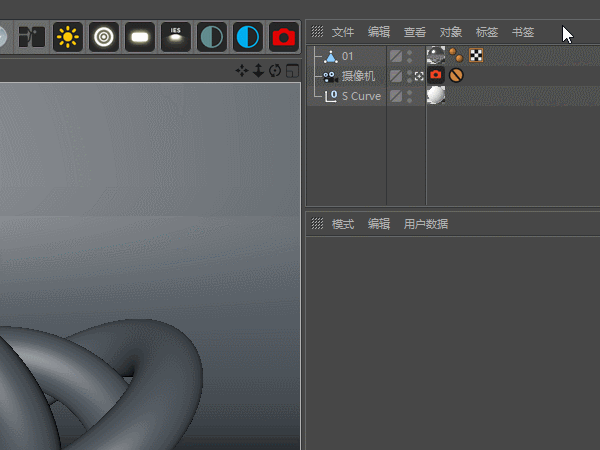Select the S Curve object in tree
The image size is (600, 450).
[x=361, y=96]
